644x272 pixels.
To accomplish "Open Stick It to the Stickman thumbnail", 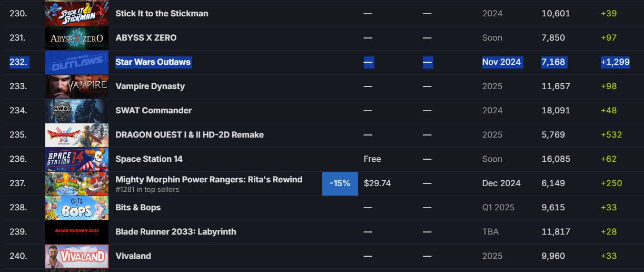I will pyautogui.click(x=77, y=14).
